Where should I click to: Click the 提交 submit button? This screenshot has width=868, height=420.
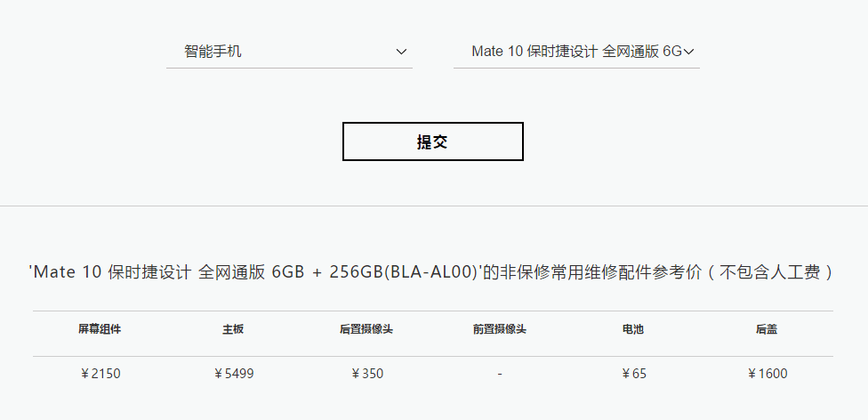pos(433,141)
